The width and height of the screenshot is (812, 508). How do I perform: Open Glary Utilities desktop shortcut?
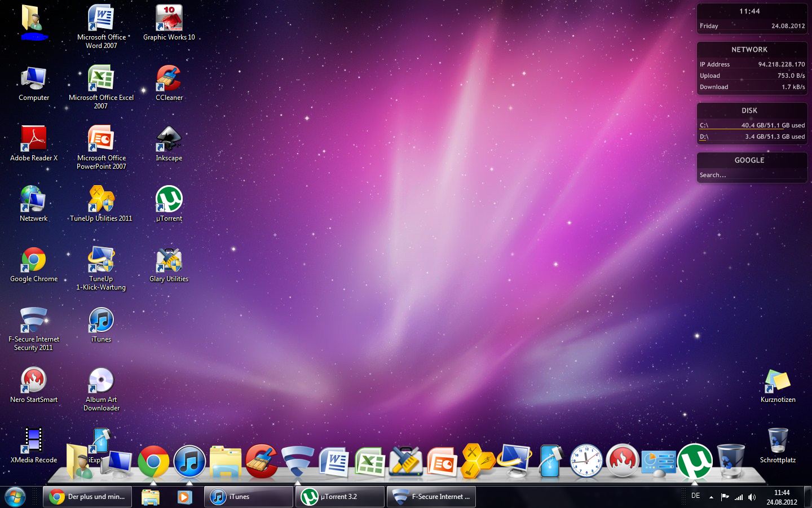(169, 265)
